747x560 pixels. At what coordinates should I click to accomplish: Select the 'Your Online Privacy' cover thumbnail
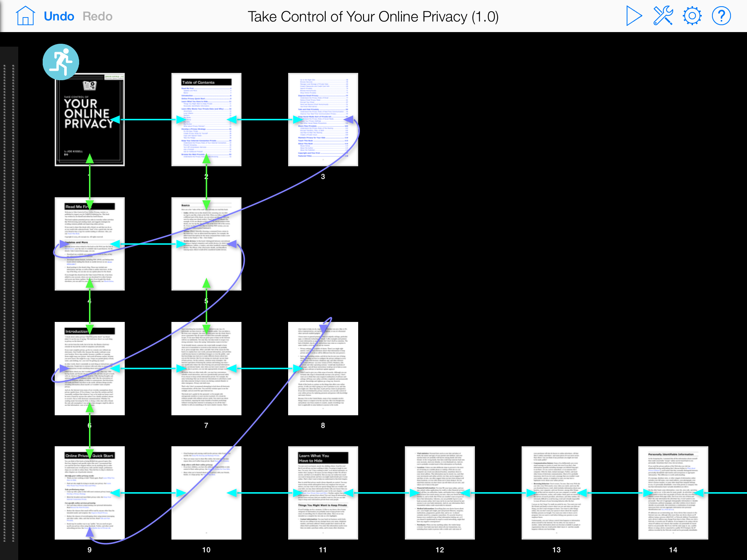click(89, 120)
